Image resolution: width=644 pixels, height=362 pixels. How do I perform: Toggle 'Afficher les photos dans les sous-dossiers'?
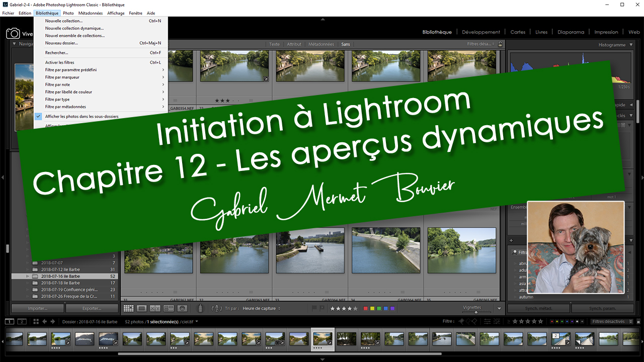82,116
